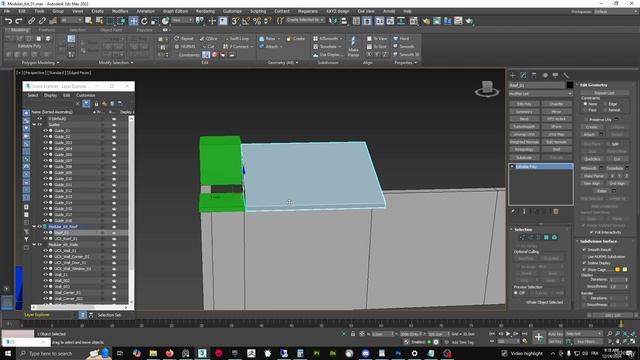Click the Repeat Last button

pyautogui.click(x=604, y=93)
